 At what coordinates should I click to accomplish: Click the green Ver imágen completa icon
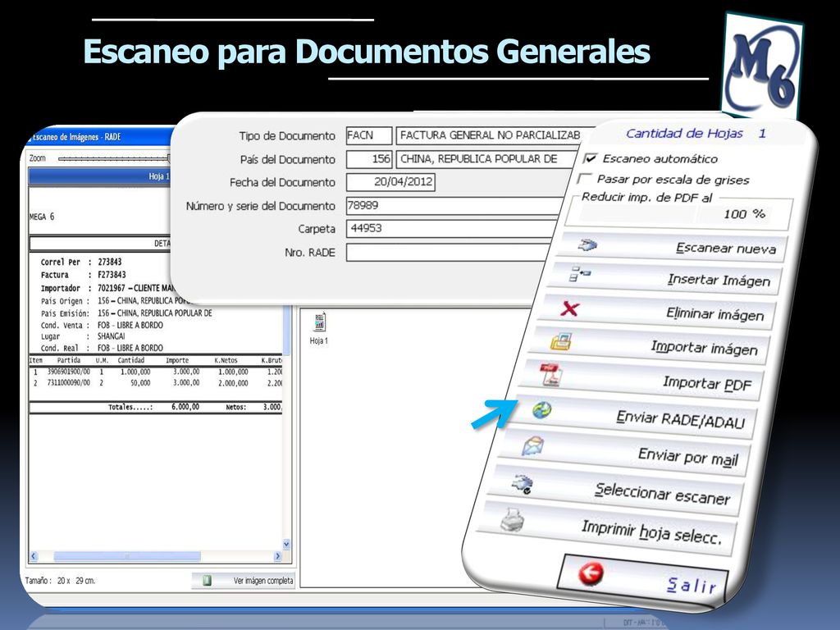tap(207, 581)
